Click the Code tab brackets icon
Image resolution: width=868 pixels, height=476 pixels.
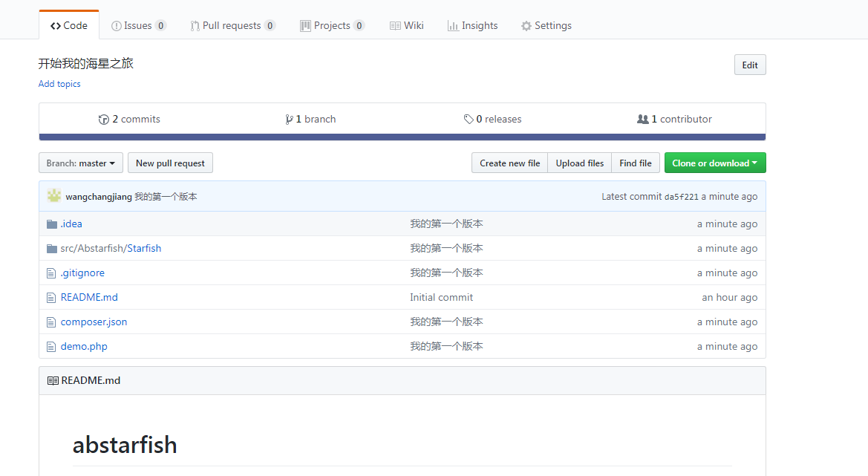coord(56,26)
